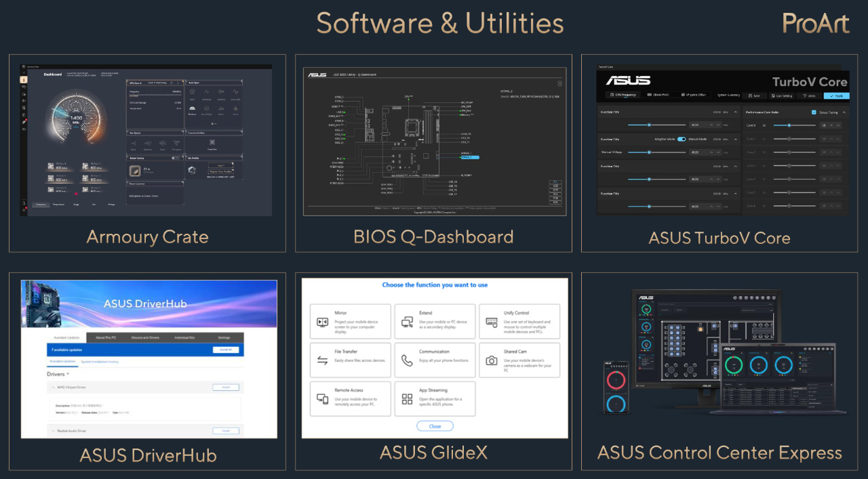Collapse the Function Title section with Adaptive Mode
Screen dimensions: 868x479
[736, 139]
